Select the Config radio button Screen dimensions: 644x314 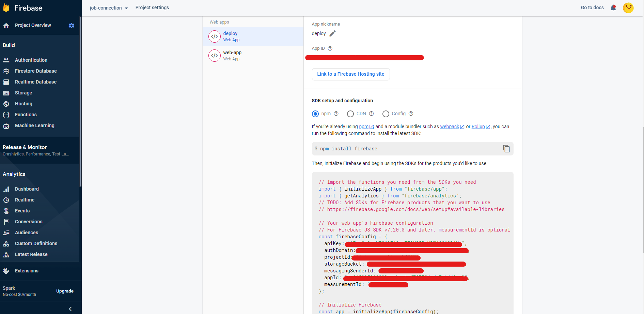pyautogui.click(x=386, y=114)
